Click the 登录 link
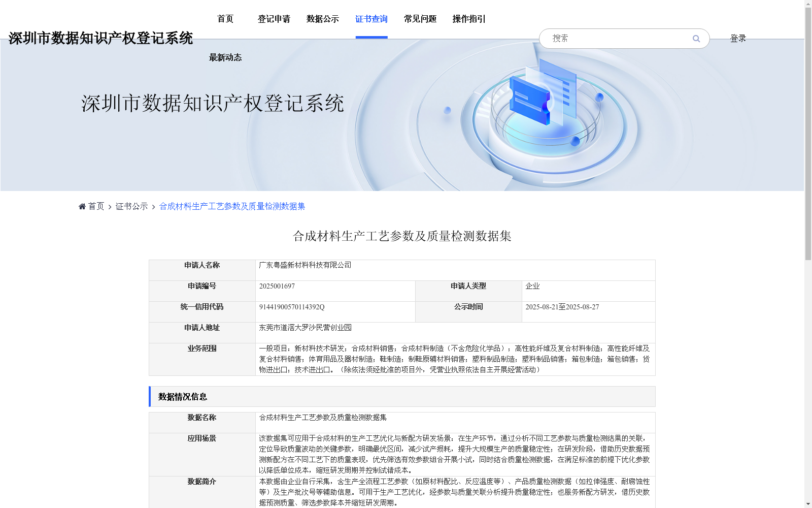The height and width of the screenshot is (508, 812). (x=738, y=38)
